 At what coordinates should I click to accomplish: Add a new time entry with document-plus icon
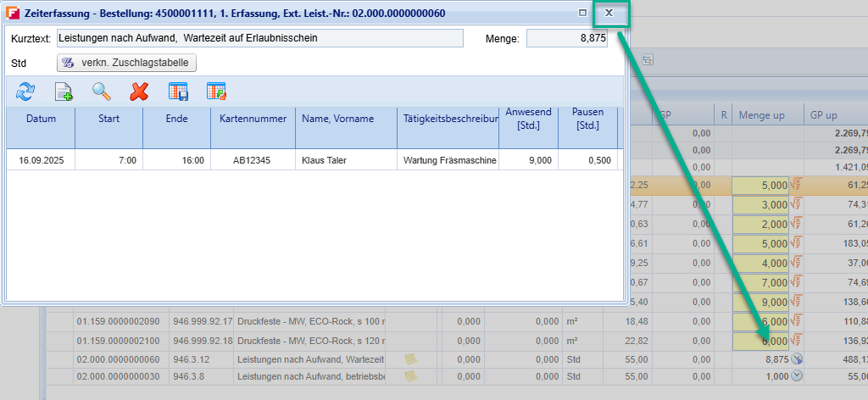pyautogui.click(x=64, y=92)
